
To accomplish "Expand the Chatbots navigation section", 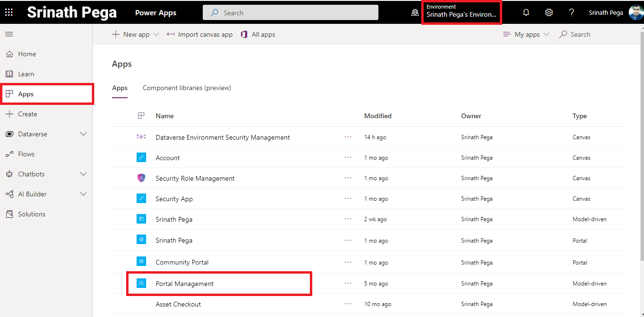I will coord(83,174).
